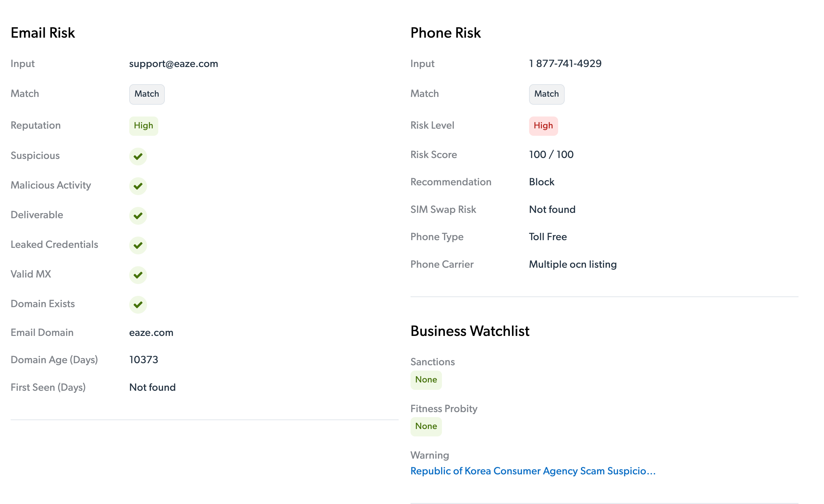Click the Phone Risk Match badge
This screenshot has width=824, height=504.
click(547, 94)
